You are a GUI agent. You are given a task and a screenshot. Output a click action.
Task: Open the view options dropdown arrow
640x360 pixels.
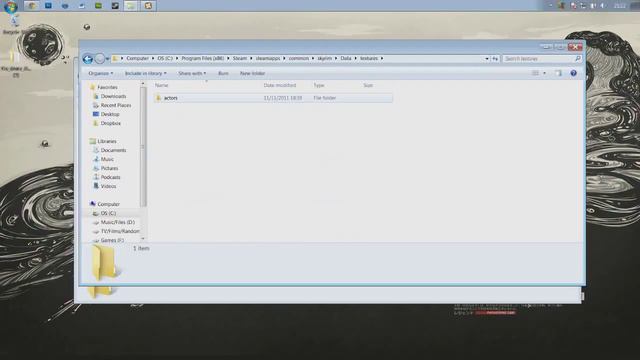(544, 73)
